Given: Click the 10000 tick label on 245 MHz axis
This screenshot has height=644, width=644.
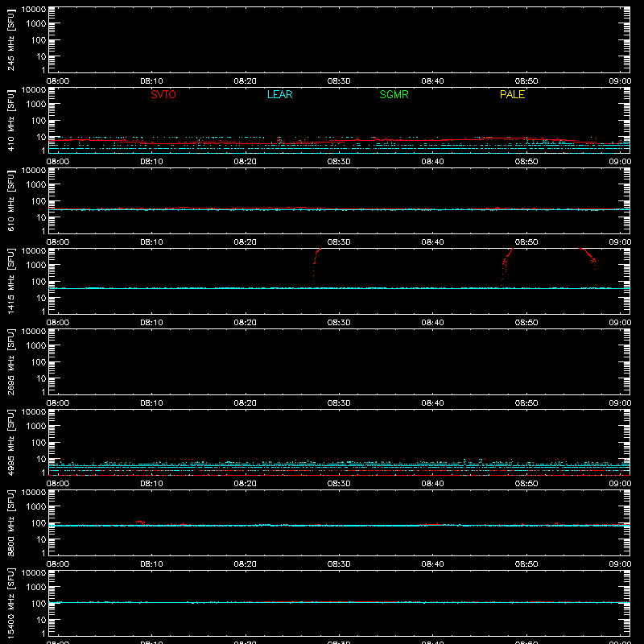Looking at the screenshot, I should pos(34,10).
